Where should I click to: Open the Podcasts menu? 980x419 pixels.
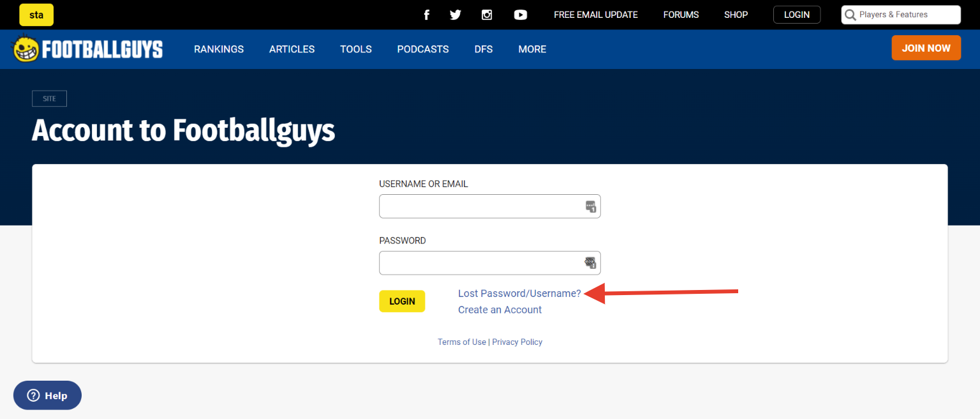[423, 49]
